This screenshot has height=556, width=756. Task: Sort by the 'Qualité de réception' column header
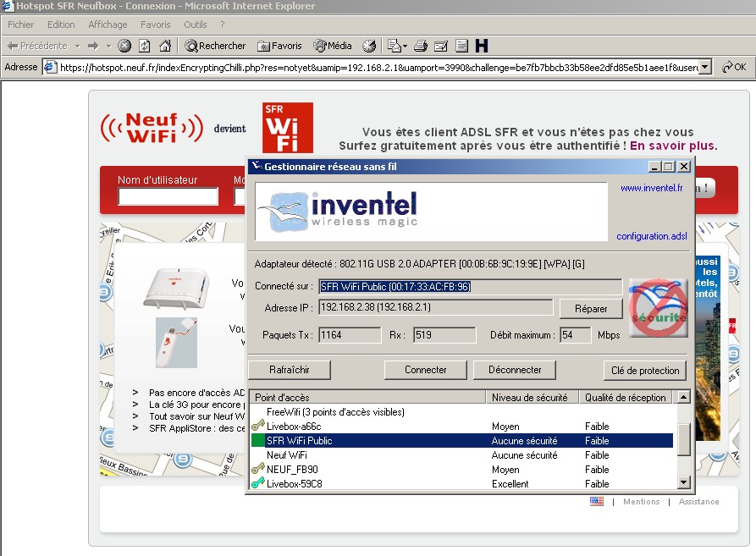(627, 398)
